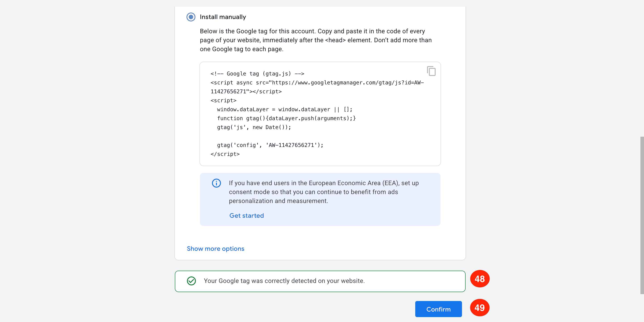Click the gtag('js', new Date()) line
This screenshot has height=322, width=644.
click(254, 128)
